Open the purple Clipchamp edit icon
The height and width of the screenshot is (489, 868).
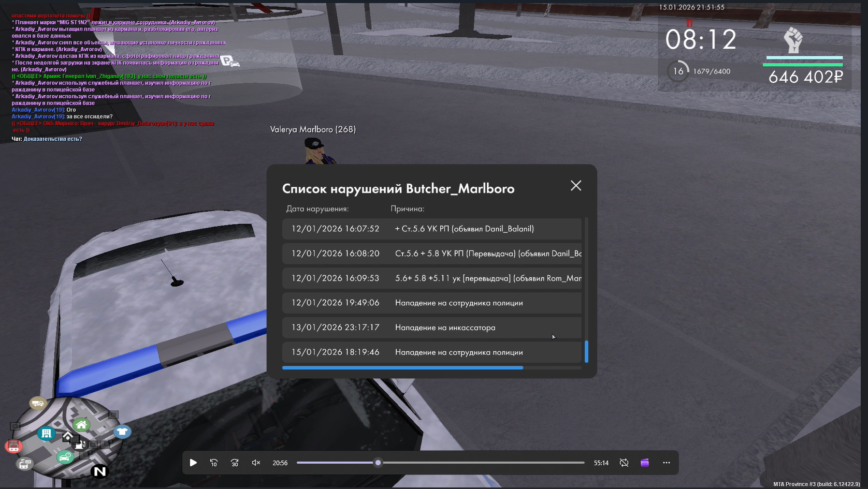tap(645, 463)
